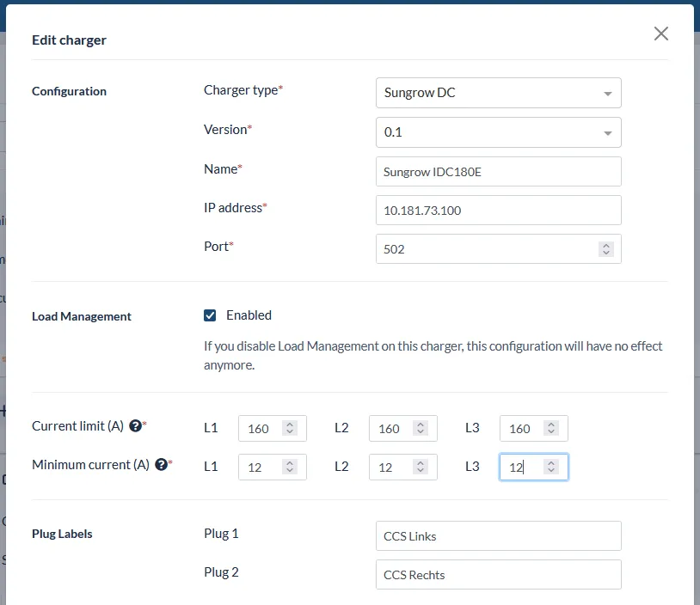
Task: Click Minimum current L3 stepper arrows
Action: [x=551, y=467]
